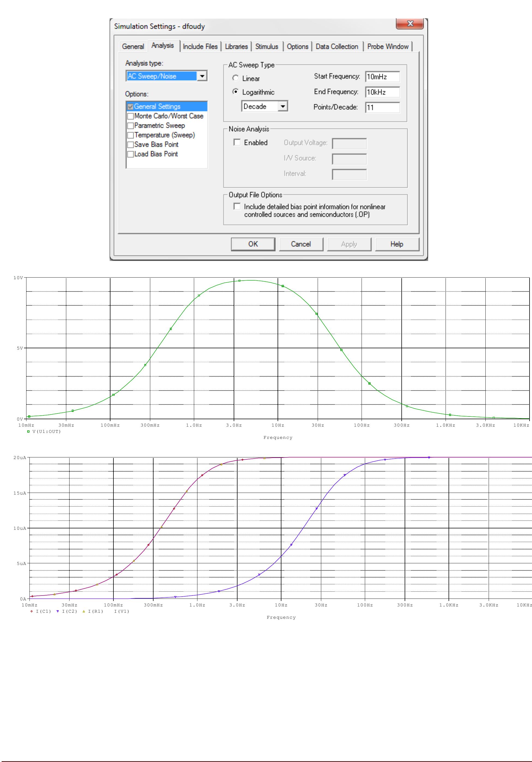Select the I(V1) trace label
Screen dimensions: 532x762
point(121,611)
